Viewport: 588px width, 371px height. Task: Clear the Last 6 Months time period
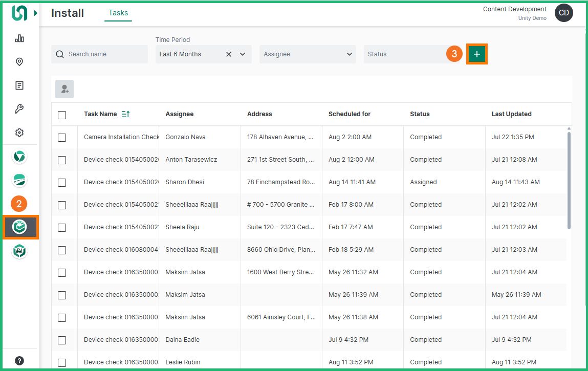[x=229, y=54]
